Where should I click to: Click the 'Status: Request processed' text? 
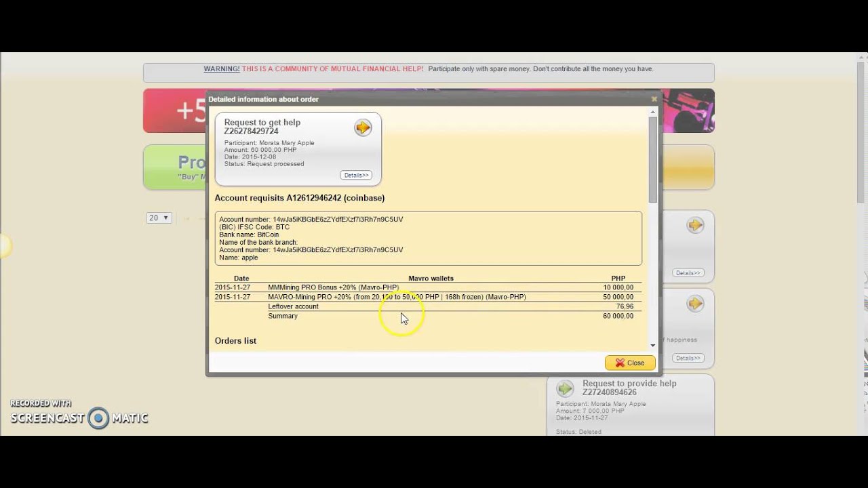264,164
